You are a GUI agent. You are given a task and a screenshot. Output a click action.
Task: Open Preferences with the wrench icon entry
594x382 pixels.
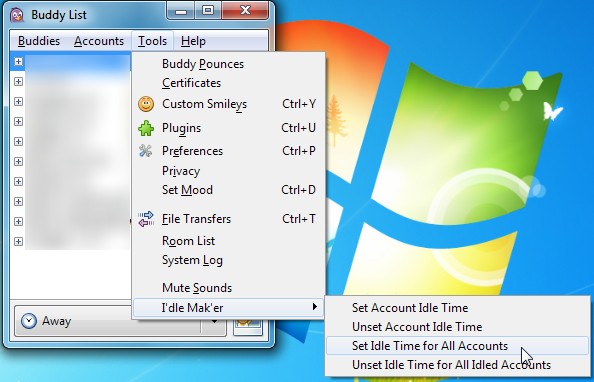[146, 151]
